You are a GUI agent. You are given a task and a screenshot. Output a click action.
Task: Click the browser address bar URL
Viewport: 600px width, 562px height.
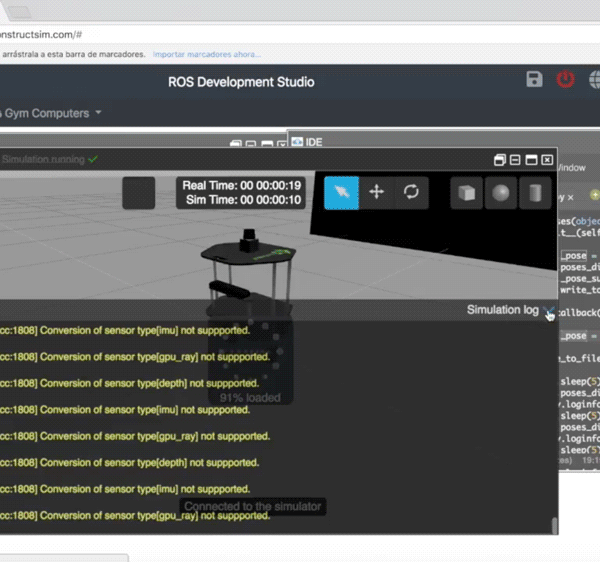click(x=41, y=34)
